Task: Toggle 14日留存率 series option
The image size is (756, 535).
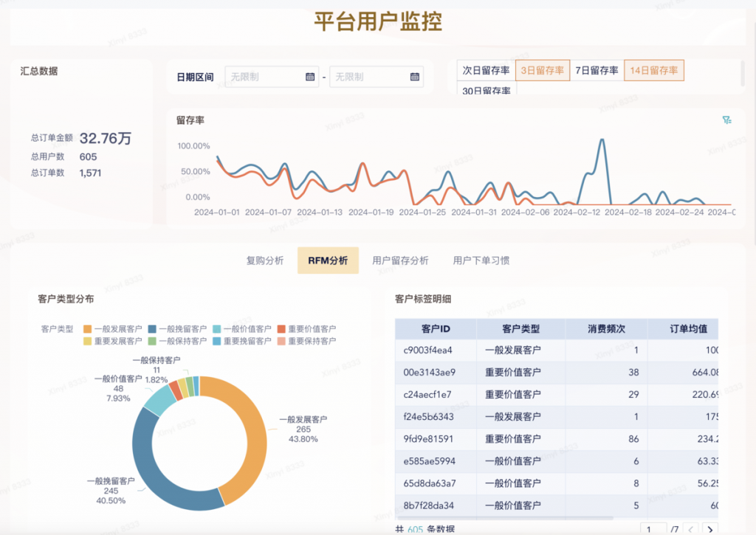Action: click(654, 70)
